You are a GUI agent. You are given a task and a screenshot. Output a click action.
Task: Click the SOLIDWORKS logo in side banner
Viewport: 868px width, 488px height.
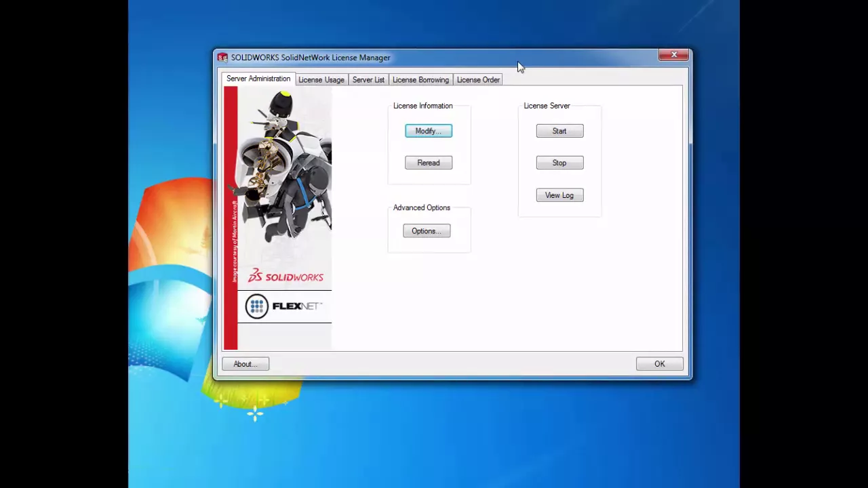click(x=285, y=276)
